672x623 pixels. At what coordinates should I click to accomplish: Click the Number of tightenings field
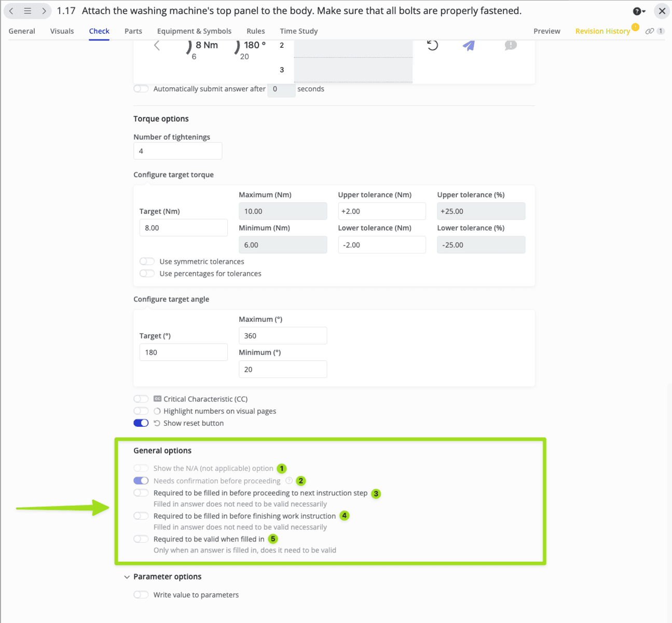177,151
